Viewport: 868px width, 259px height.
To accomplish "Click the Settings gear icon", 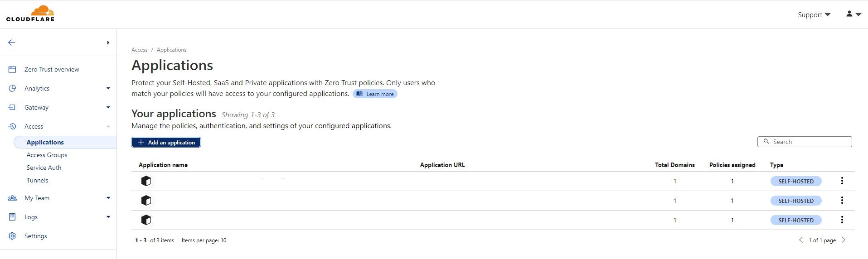I will pyautogui.click(x=12, y=236).
